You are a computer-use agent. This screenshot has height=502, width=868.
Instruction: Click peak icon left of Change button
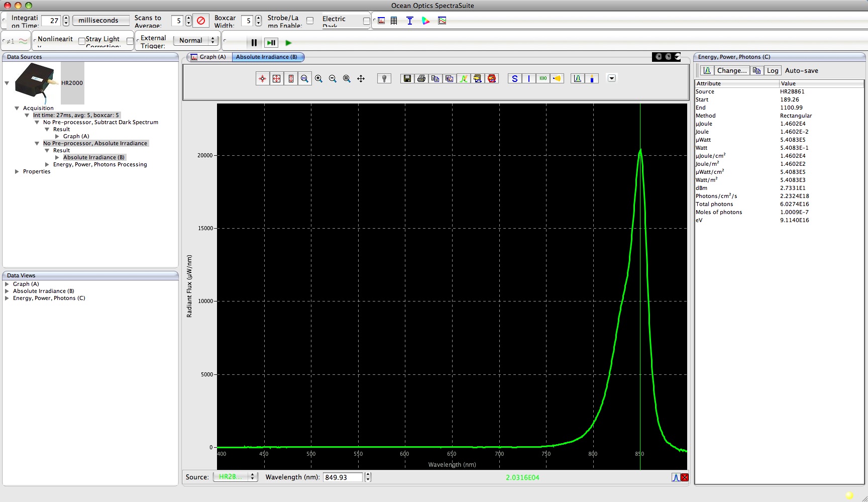click(x=707, y=70)
